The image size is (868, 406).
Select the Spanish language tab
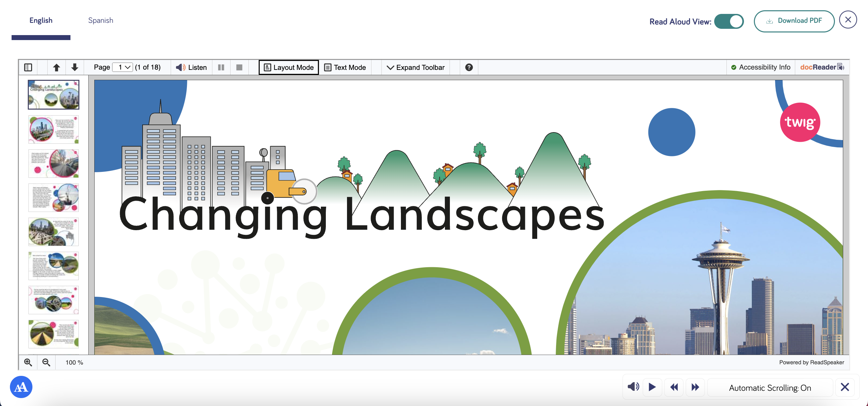pos(101,20)
